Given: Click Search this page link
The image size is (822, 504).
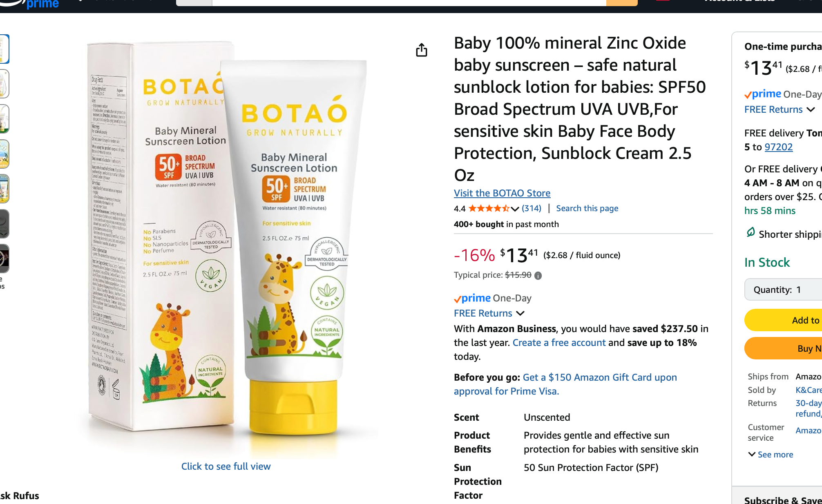Looking at the screenshot, I should click(x=587, y=208).
